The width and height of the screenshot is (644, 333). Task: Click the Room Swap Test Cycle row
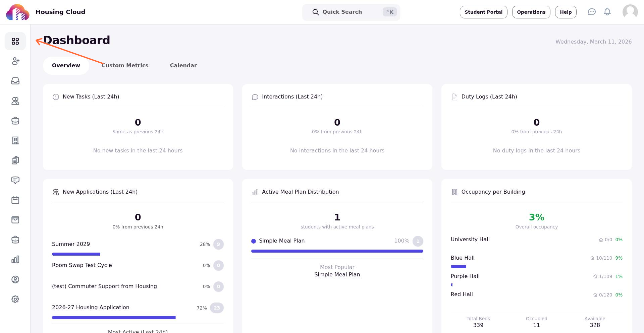pyautogui.click(x=138, y=265)
